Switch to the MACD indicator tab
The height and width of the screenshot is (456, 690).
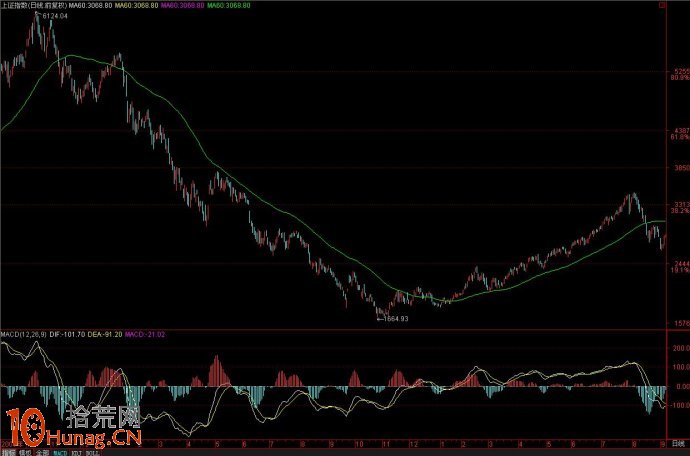tap(59, 452)
